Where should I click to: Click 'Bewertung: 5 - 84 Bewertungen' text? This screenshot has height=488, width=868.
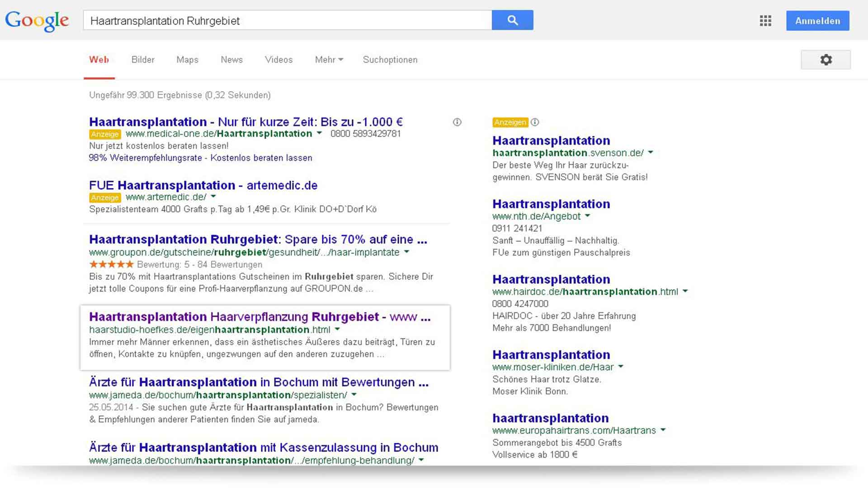(x=199, y=264)
